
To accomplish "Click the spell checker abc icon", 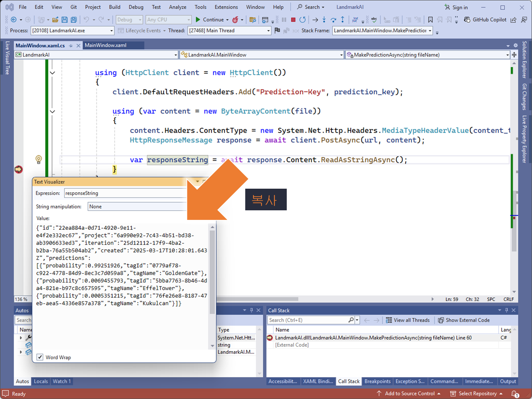I will point(374,20).
